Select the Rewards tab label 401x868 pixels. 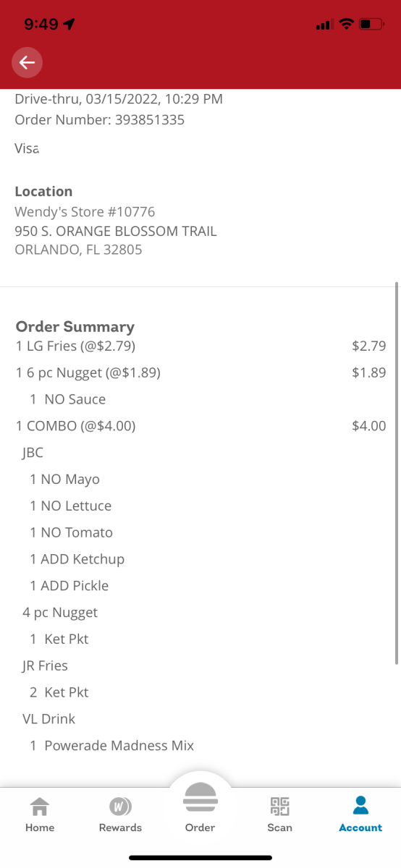[x=120, y=827]
